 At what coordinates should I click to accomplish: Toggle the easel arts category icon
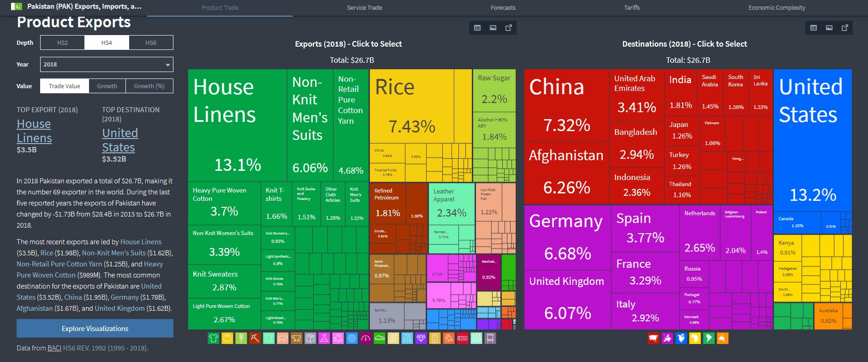(x=490, y=338)
